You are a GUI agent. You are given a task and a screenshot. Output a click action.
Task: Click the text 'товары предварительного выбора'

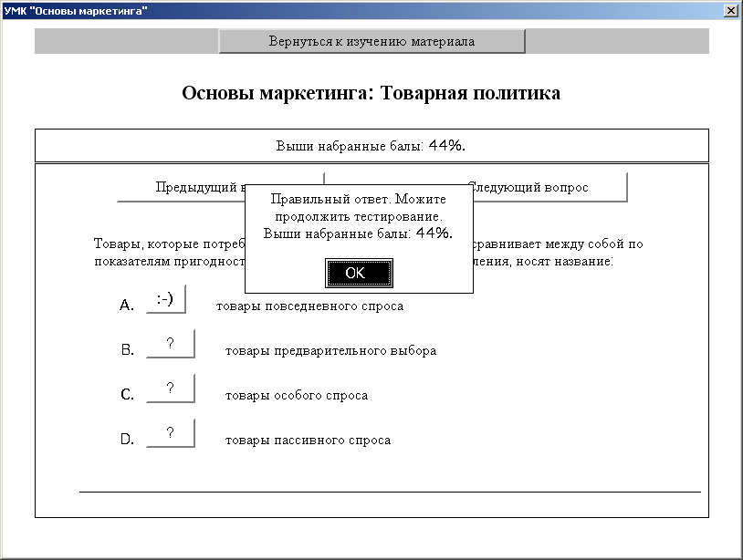(x=330, y=351)
